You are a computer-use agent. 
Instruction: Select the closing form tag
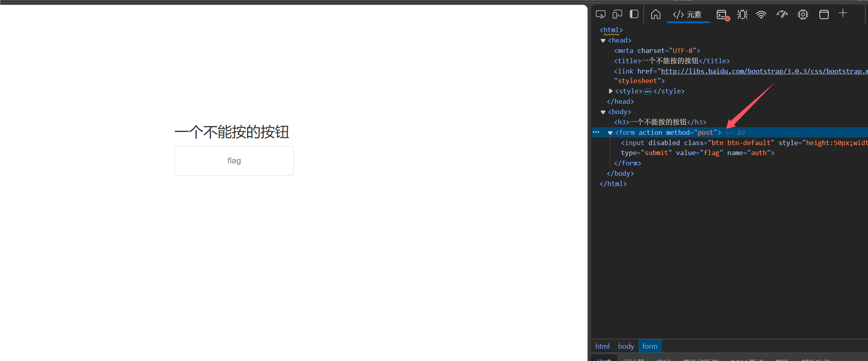click(x=627, y=163)
